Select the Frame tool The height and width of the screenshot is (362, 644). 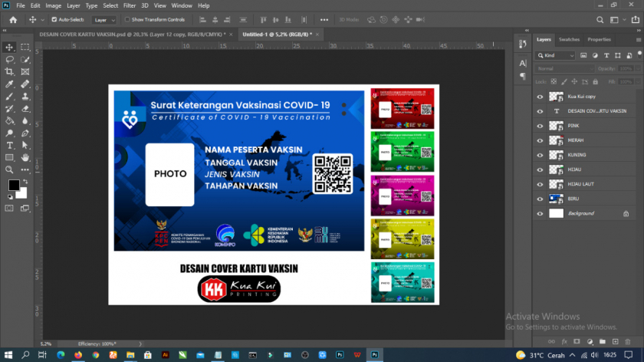[25, 72]
